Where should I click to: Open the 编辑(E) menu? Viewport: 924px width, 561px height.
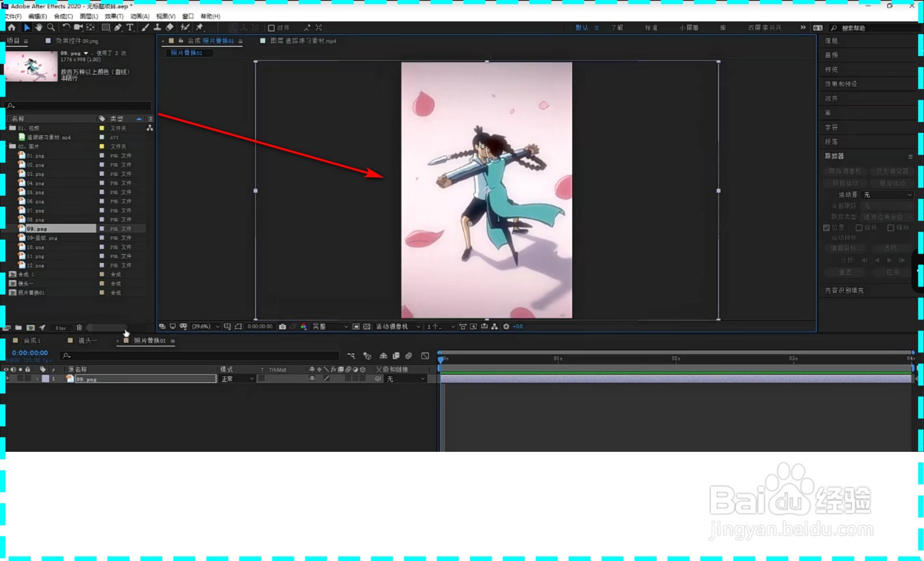pyautogui.click(x=38, y=16)
